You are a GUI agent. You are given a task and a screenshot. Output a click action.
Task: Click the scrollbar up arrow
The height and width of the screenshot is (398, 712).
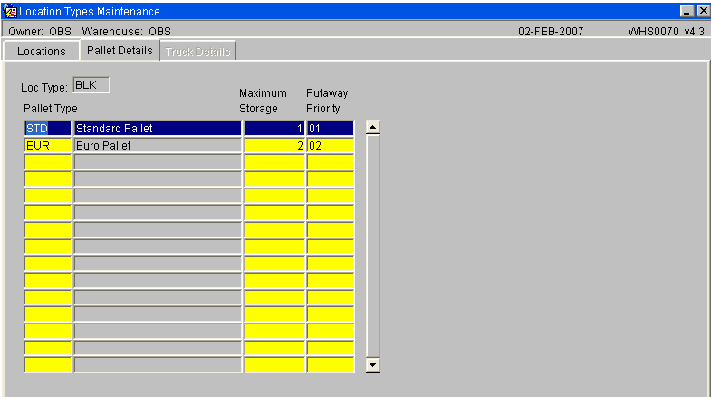coord(373,127)
